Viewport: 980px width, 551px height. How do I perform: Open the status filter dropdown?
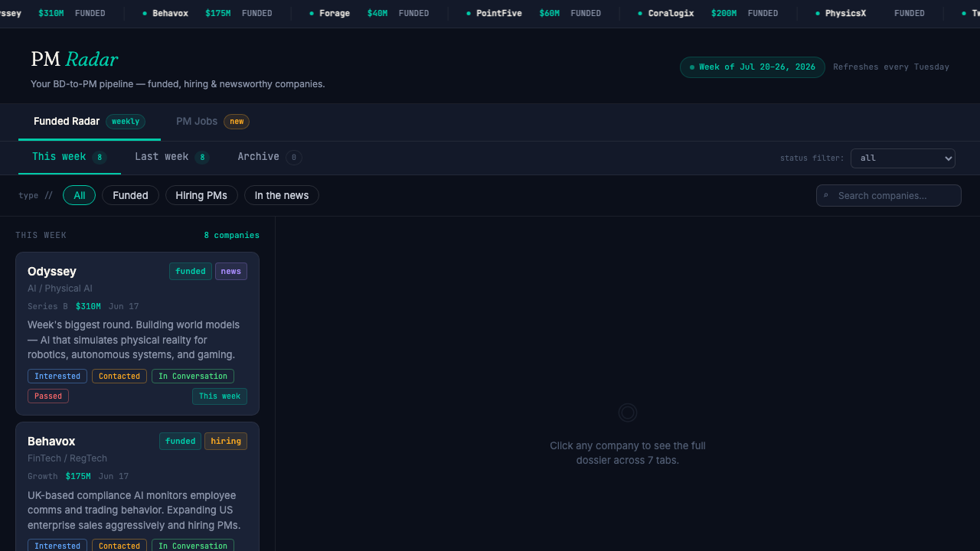tap(903, 158)
